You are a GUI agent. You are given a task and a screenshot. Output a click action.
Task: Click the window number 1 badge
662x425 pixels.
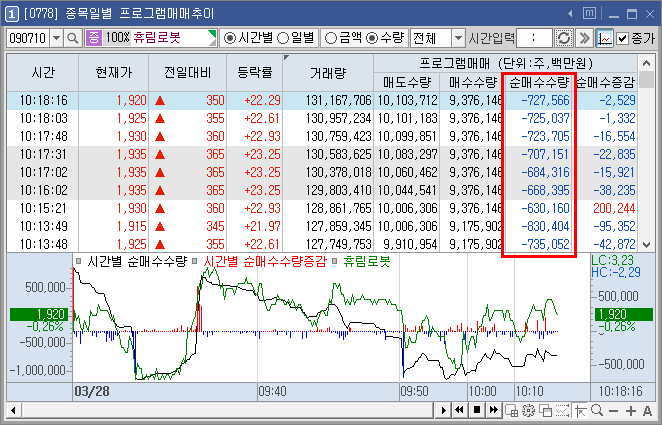pyautogui.click(x=12, y=14)
